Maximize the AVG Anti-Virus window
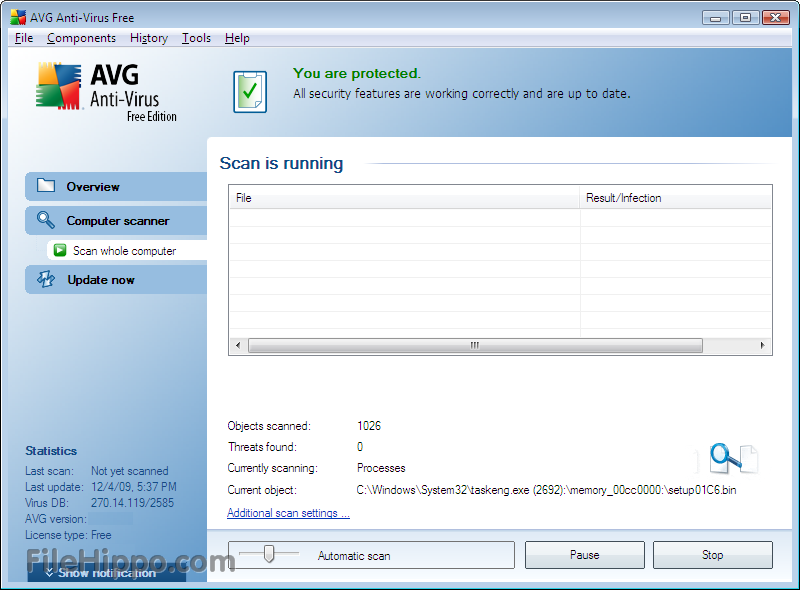 (x=745, y=18)
